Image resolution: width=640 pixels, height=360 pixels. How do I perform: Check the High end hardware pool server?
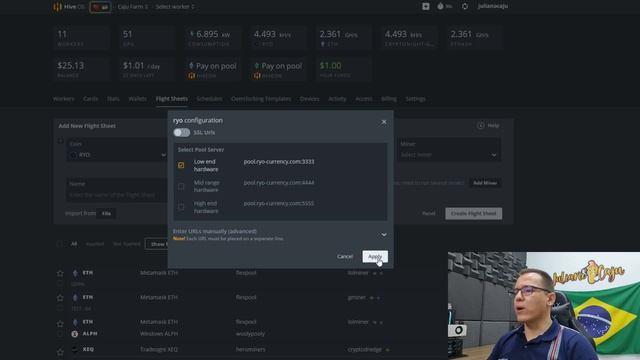coord(181,207)
